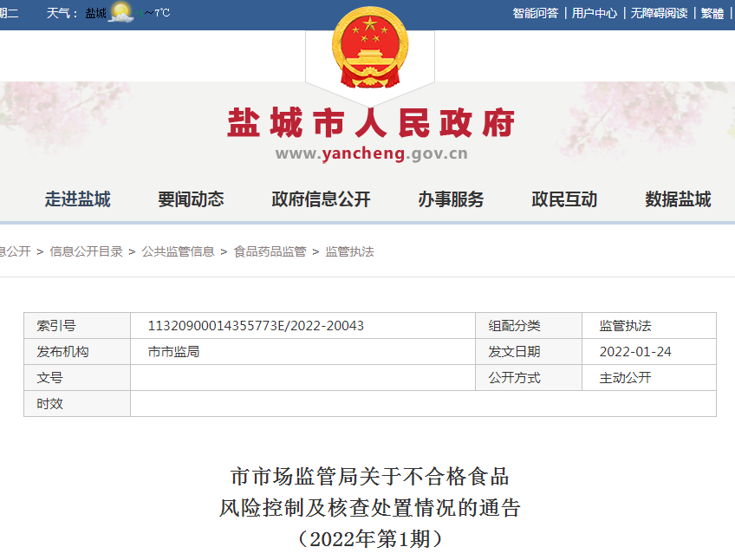Open the 办事服务 navigation menu
This screenshot has width=735, height=560.
tap(451, 199)
